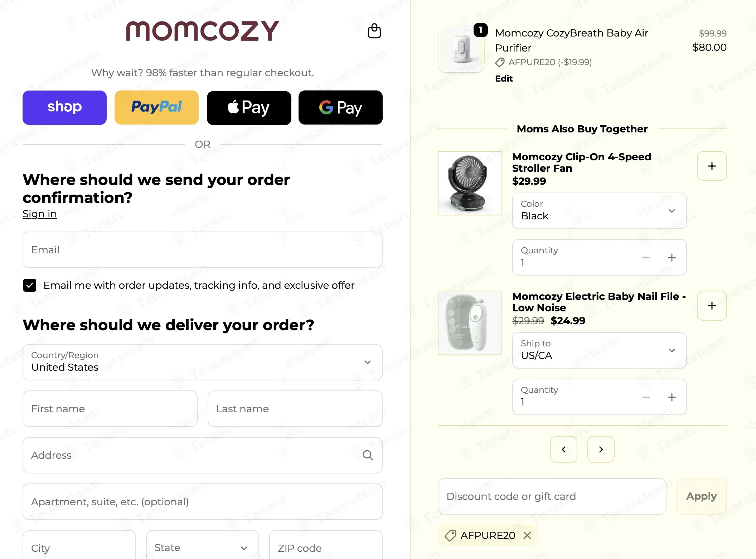Click the Sign in link
The height and width of the screenshot is (559, 756).
(x=40, y=214)
